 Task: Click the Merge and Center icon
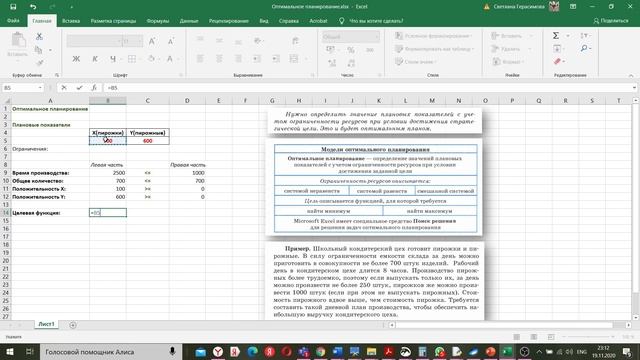[294, 59]
